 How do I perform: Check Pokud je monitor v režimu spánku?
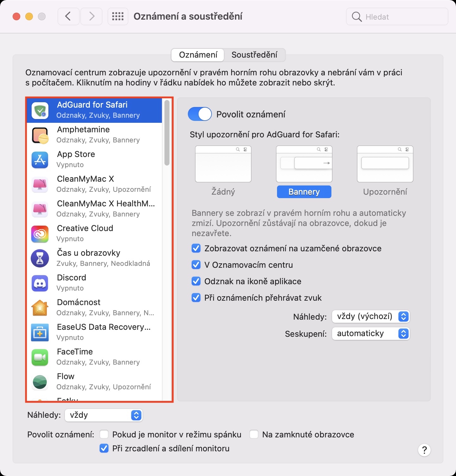[104, 434]
